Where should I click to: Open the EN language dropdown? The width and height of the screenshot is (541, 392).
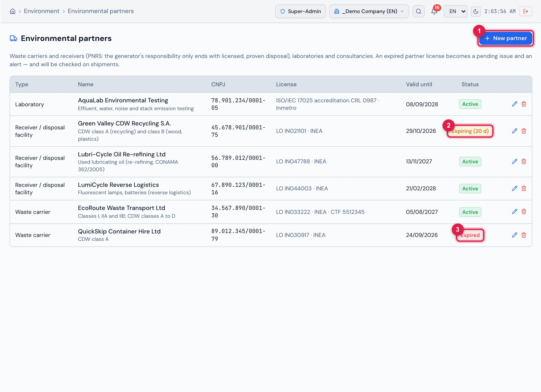(x=455, y=11)
